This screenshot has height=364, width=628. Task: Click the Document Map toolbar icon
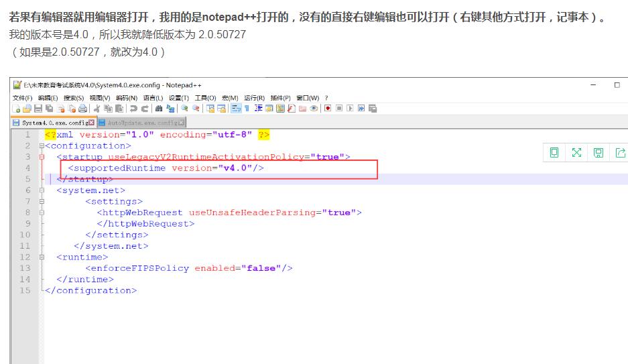(x=280, y=109)
